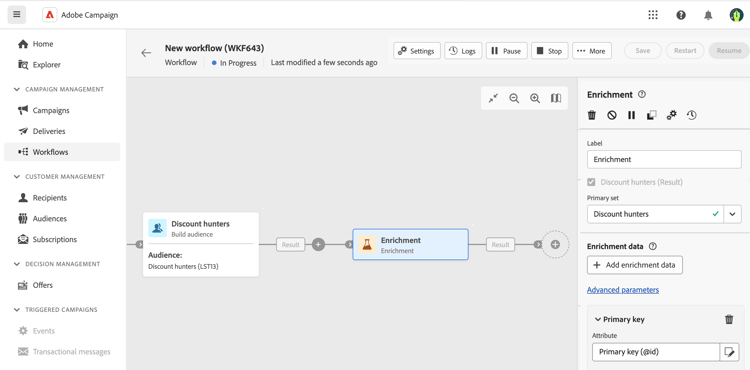Open workflow Logs
750x370 pixels.
tap(463, 51)
